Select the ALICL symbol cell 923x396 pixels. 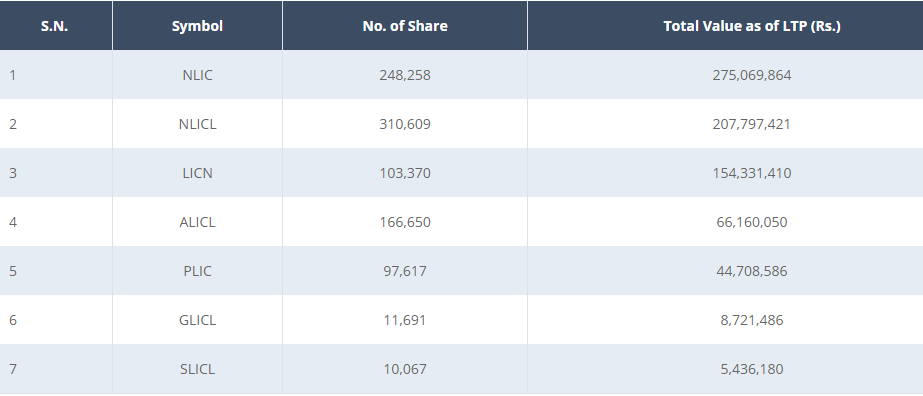[x=197, y=222]
